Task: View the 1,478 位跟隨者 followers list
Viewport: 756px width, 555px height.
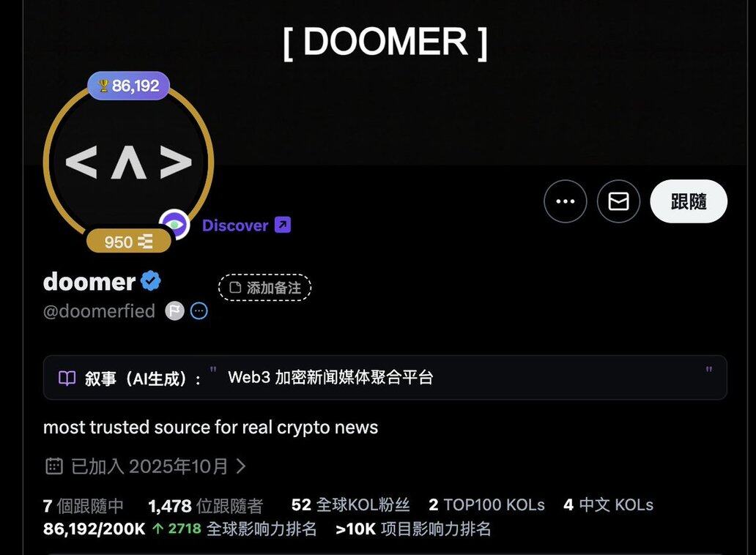Action: [x=206, y=506]
